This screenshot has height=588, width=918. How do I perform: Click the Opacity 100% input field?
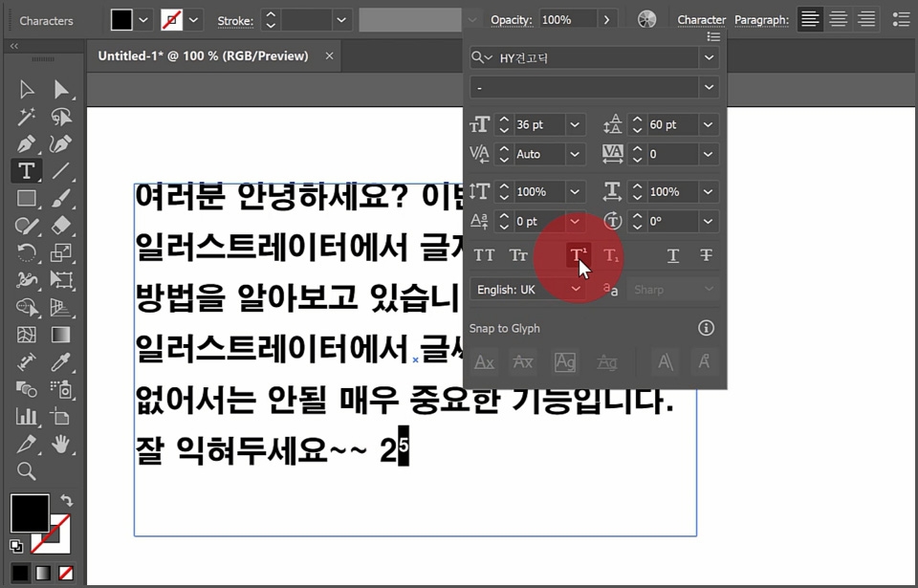[567, 20]
